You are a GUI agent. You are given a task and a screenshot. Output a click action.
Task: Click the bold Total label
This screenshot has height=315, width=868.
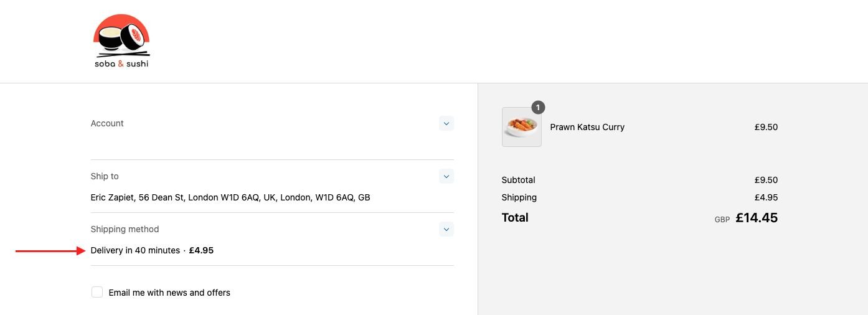coord(515,217)
